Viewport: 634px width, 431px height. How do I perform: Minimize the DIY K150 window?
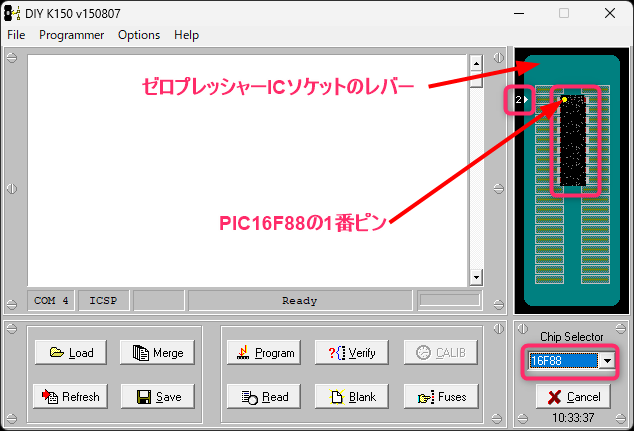tap(519, 13)
